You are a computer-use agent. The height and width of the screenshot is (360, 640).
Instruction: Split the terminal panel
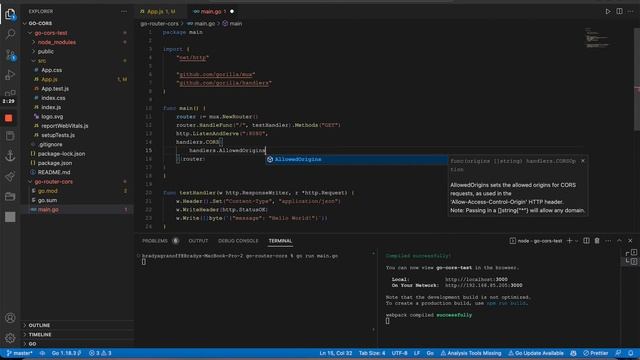[586, 241]
